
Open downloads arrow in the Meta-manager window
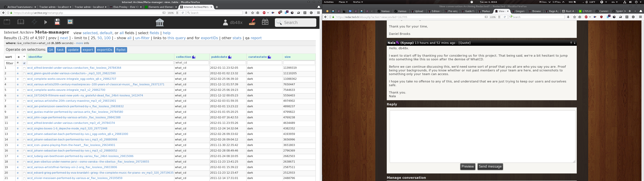[246, 13]
